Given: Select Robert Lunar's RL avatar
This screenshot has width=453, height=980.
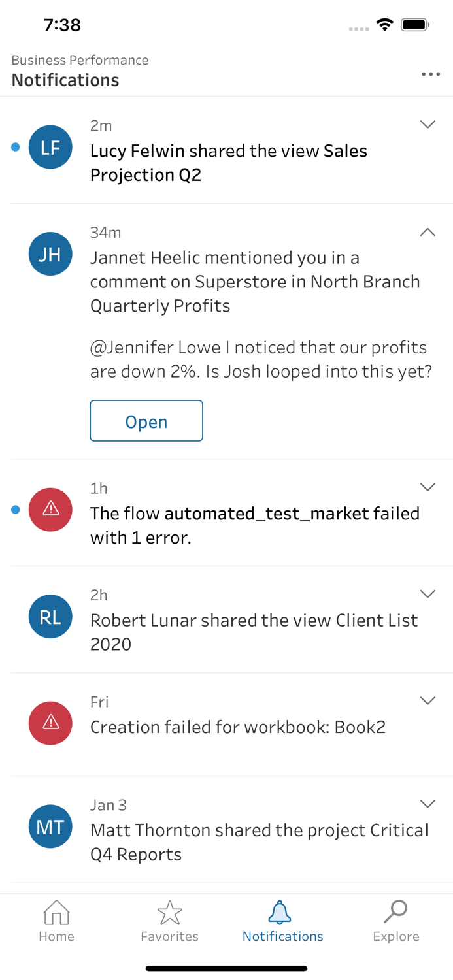Looking at the screenshot, I should click(50, 616).
